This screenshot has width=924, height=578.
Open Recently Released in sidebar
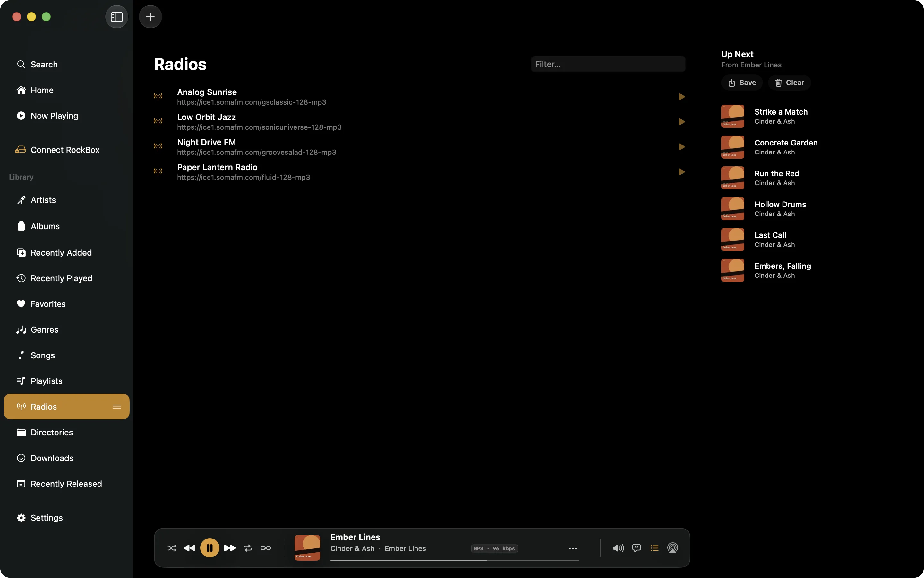click(x=67, y=484)
